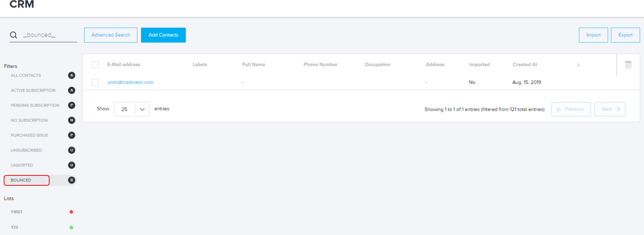
Task: Click the search magnifier icon
Action: point(14,35)
